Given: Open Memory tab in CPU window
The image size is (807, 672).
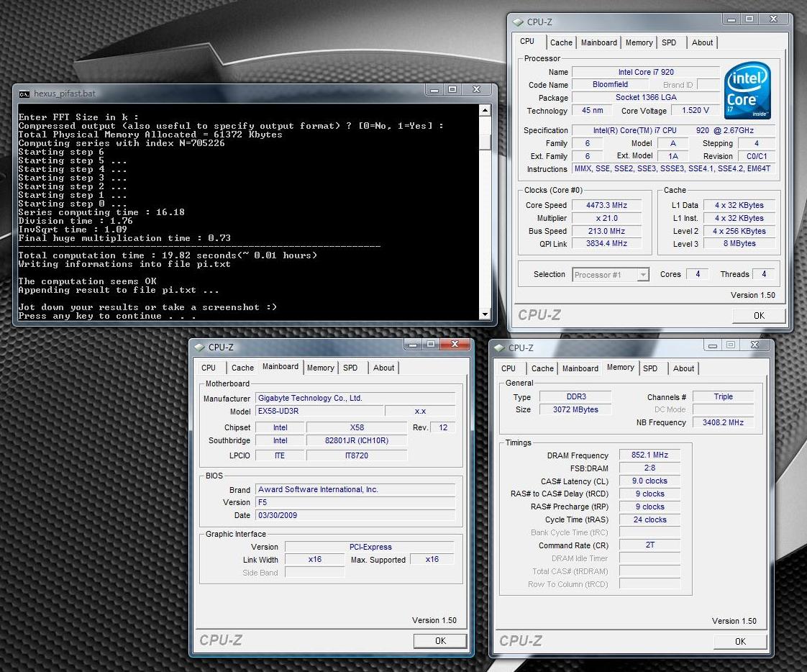Looking at the screenshot, I should click(x=639, y=42).
